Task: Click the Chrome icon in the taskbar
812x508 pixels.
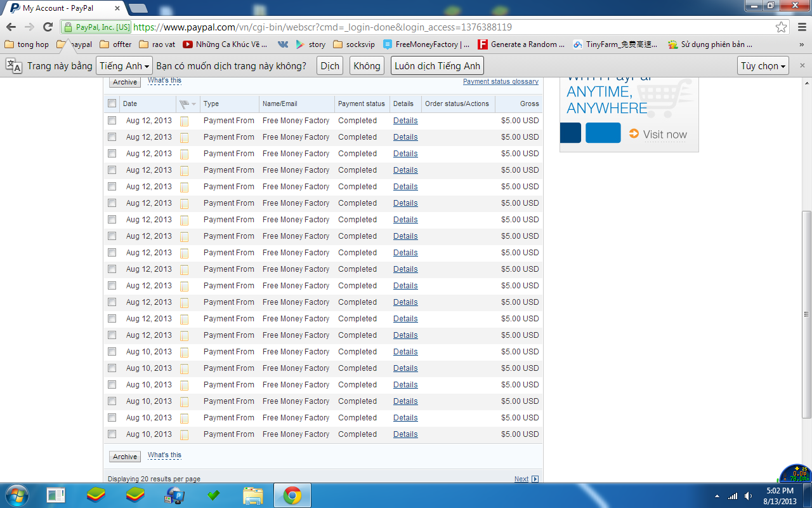Action: [x=292, y=495]
